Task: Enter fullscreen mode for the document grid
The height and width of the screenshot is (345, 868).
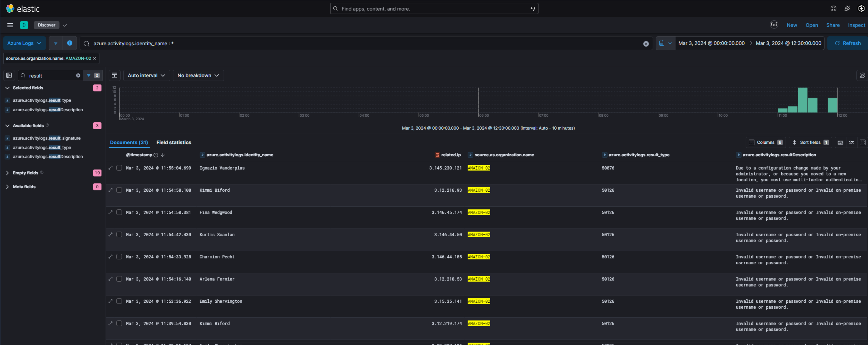Action: coord(863,143)
